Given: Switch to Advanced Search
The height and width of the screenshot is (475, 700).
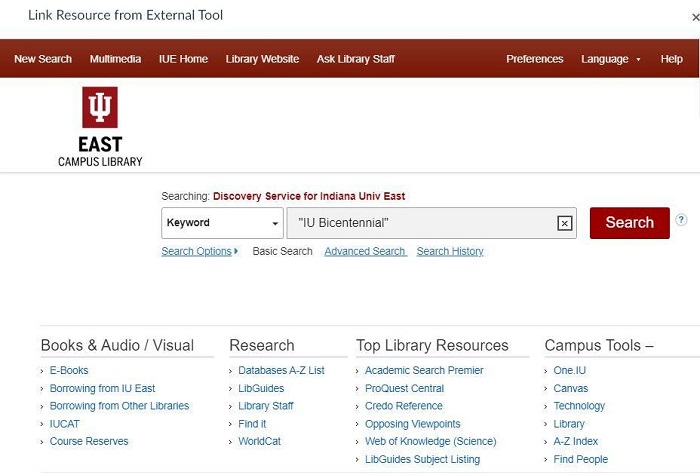Looking at the screenshot, I should 365,251.
